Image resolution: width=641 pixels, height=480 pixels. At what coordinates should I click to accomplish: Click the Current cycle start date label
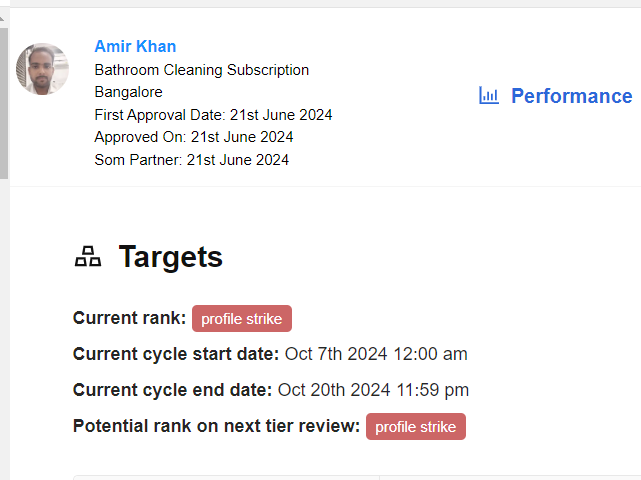[176, 354]
